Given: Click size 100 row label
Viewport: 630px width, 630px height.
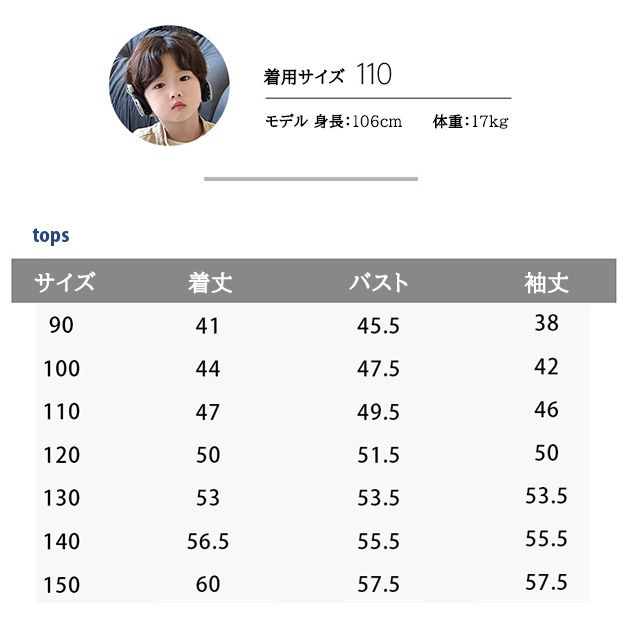Looking at the screenshot, I should click(61, 368).
